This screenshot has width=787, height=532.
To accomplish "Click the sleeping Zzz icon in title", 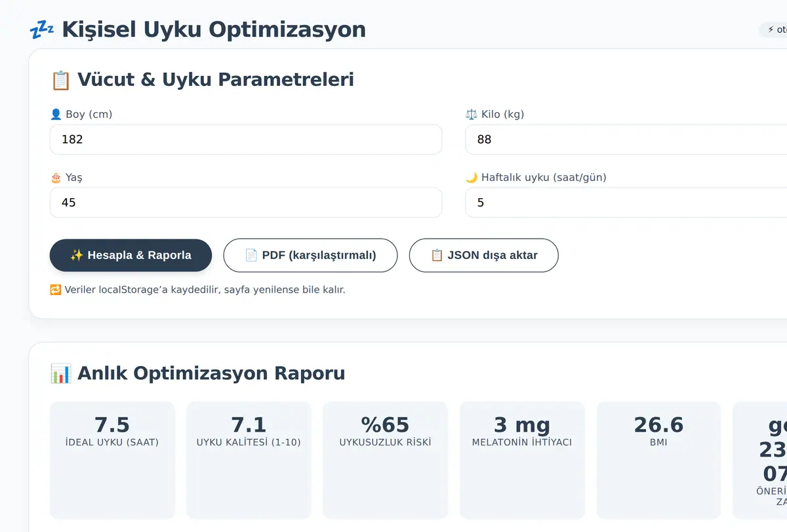I will (x=42, y=30).
